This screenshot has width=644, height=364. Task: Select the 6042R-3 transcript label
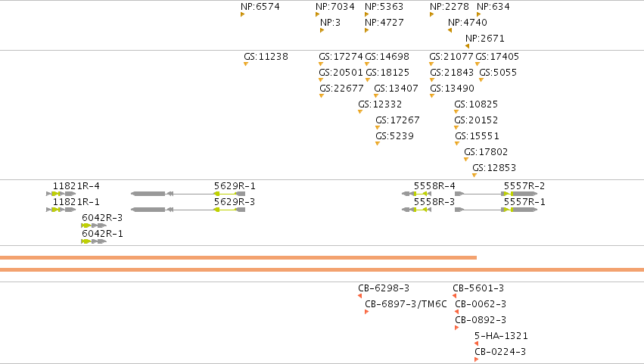tap(102, 218)
